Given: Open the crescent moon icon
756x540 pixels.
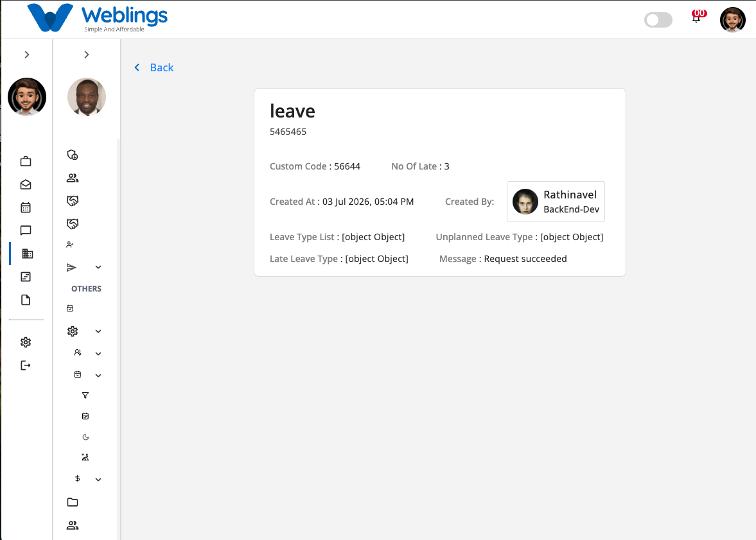Looking at the screenshot, I should [85, 437].
